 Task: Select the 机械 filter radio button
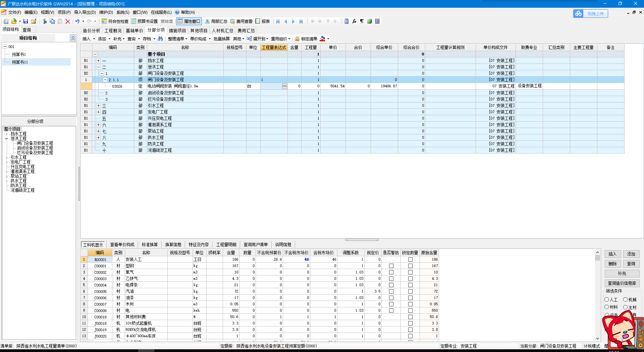coord(626,300)
